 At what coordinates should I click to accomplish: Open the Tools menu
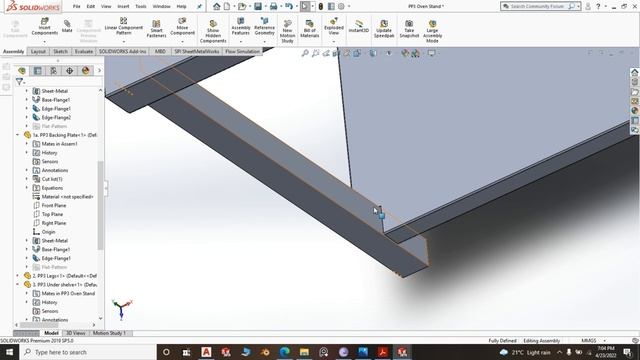pos(141,6)
